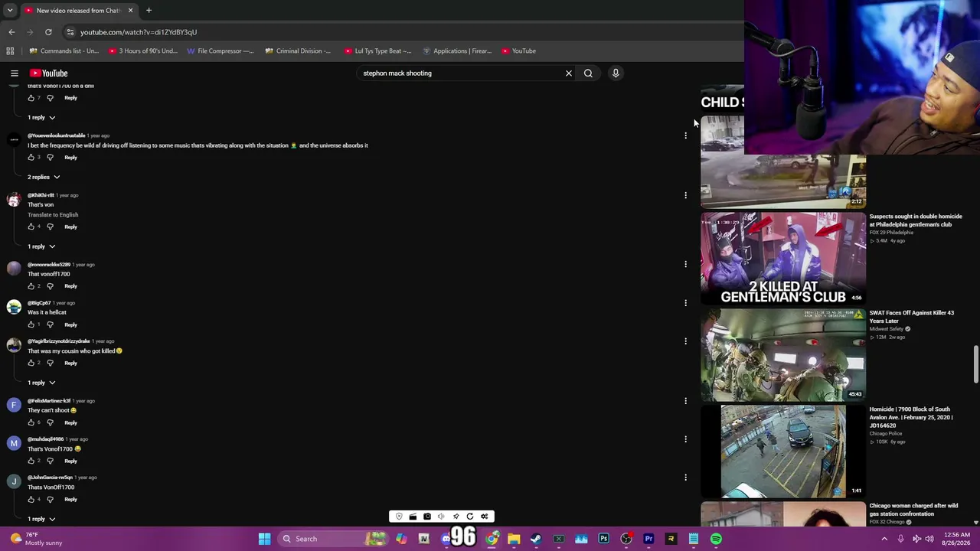Screen dimensions: 980x551
Task: Click the address bar URL
Action: point(139,32)
